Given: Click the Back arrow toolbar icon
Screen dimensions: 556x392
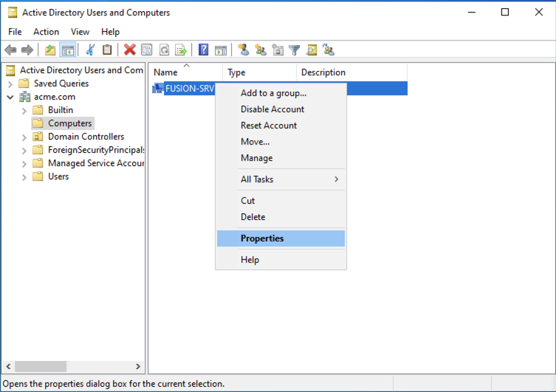Looking at the screenshot, I should click(10, 50).
